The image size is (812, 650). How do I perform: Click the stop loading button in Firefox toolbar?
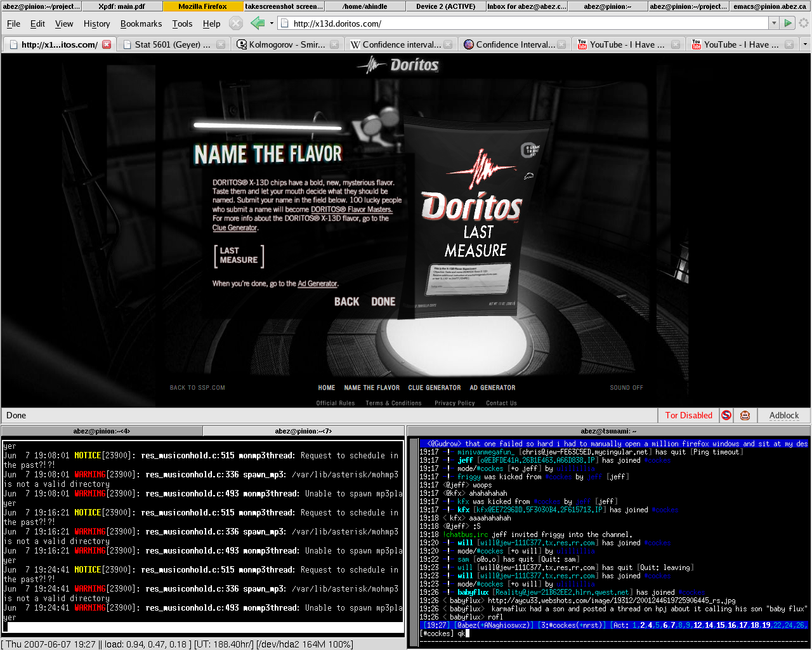pyautogui.click(x=236, y=23)
